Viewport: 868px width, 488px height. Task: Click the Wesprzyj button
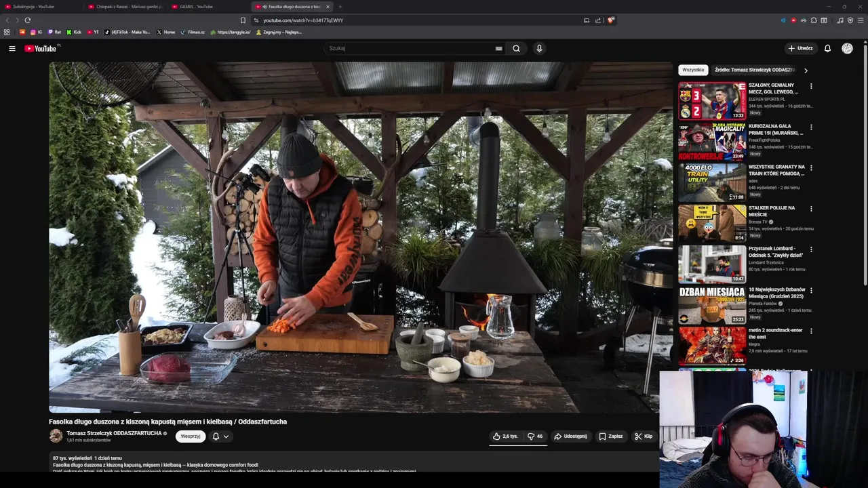tap(191, 436)
